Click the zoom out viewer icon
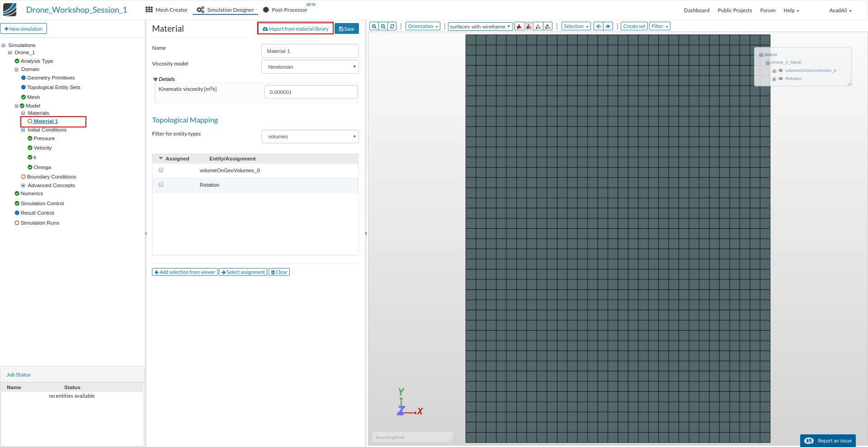Viewport: 868px width, 447px height. pos(383,26)
